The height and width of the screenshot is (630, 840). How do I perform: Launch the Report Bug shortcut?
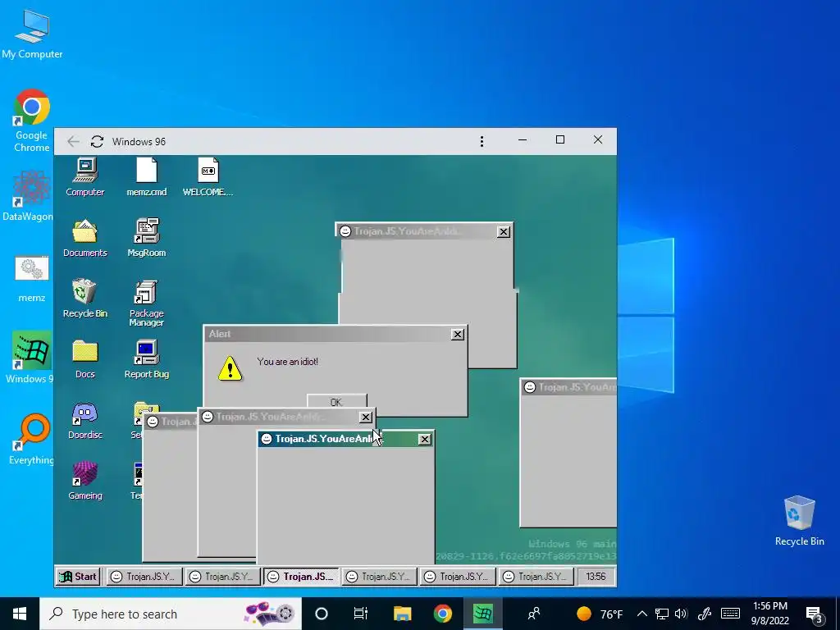pyautogui.click(x=146, y=359)
